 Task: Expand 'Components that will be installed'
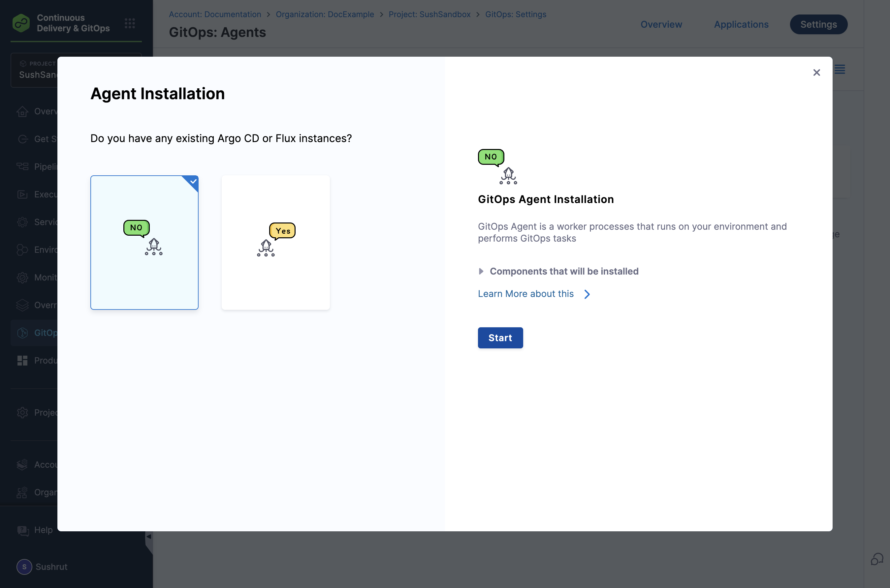[x=558, y=271]
